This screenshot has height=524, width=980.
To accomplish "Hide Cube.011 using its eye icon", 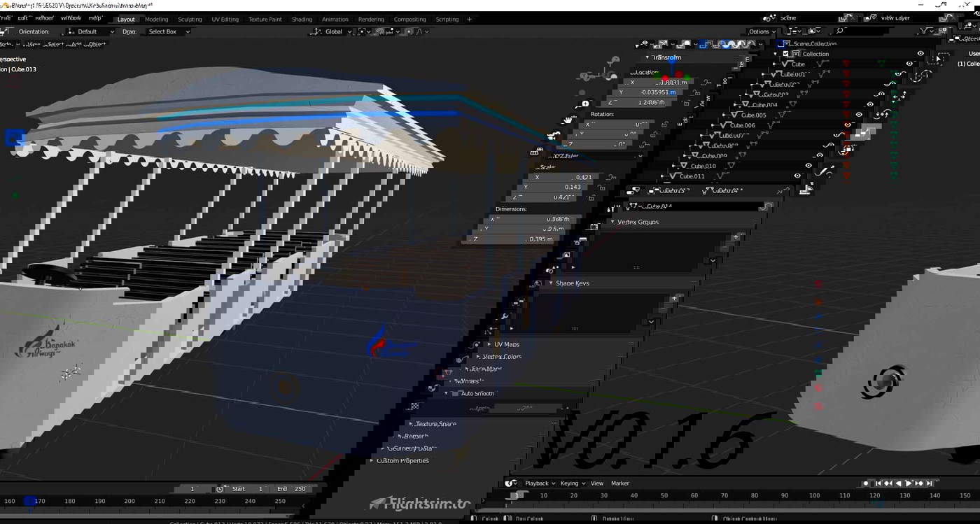I will (797, 176).
